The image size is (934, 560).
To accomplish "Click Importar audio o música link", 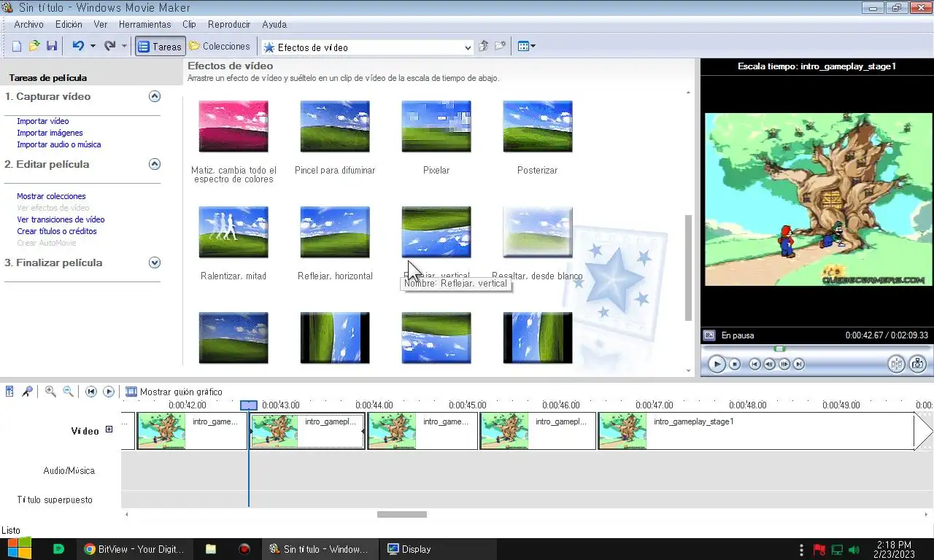I will pyautogui.click(x=59, y=144).
